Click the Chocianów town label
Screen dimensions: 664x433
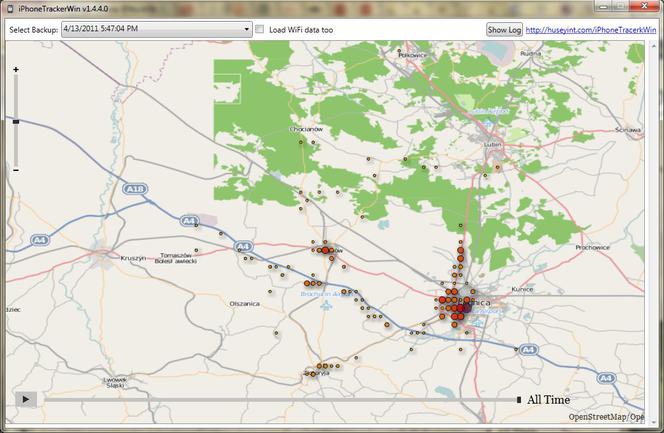(x=306, y=129)
